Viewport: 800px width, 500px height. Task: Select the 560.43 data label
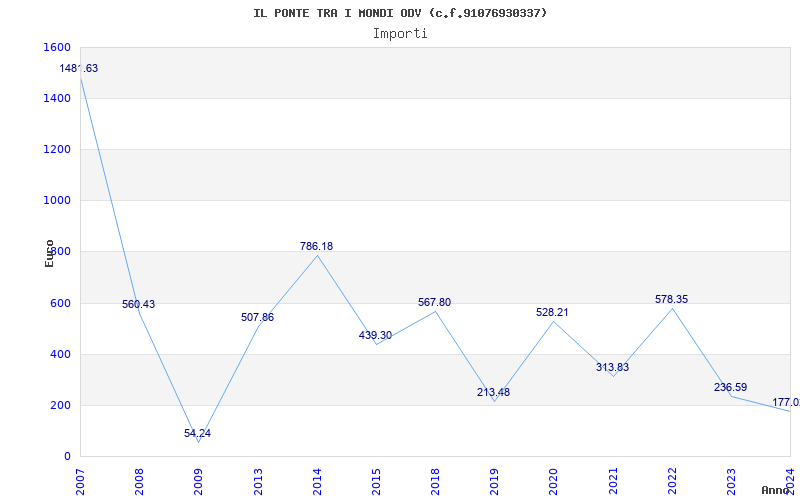coord(138,305)
